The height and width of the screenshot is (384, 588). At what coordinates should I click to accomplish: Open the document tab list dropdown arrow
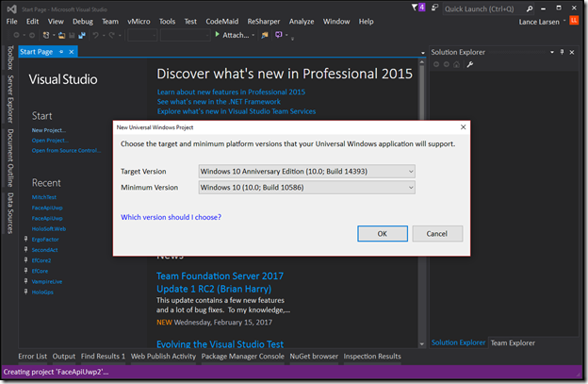tap(422, 53)
